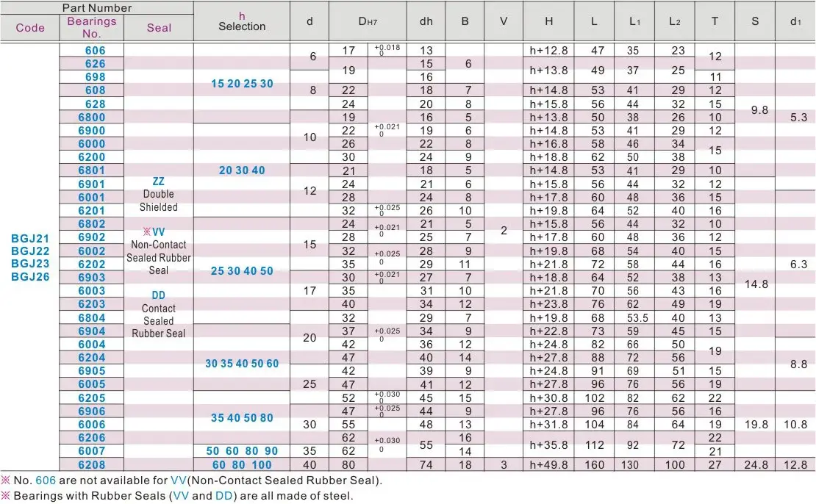Viewport: 816px width, 504px height.
Task: Click the "Seal" column header
Action: [158, 28]
